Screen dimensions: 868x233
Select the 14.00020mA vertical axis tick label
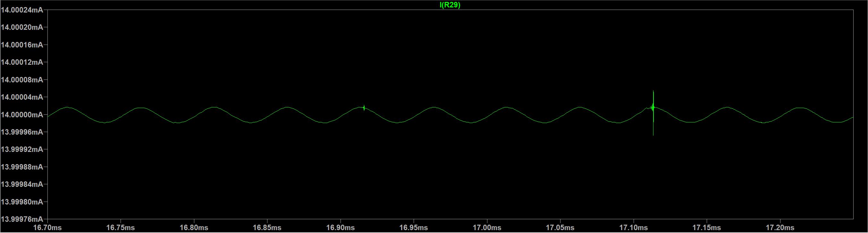click(x=22, y=27)
